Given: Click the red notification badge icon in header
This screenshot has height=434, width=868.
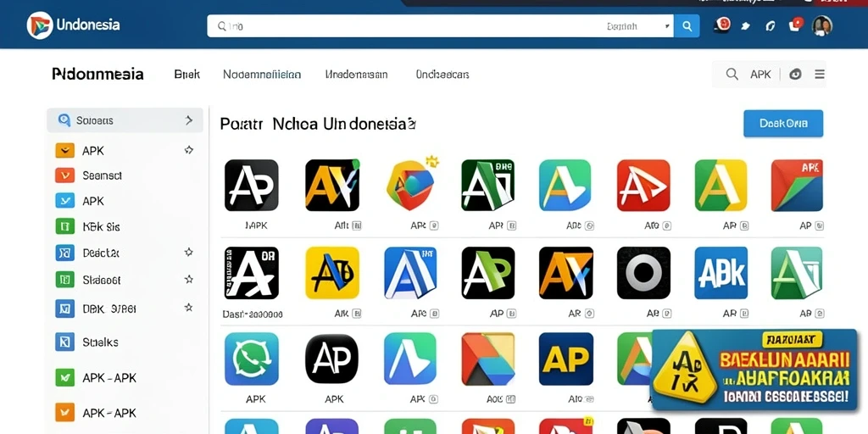Looking at the screenshot, I should tap(722, 25).
